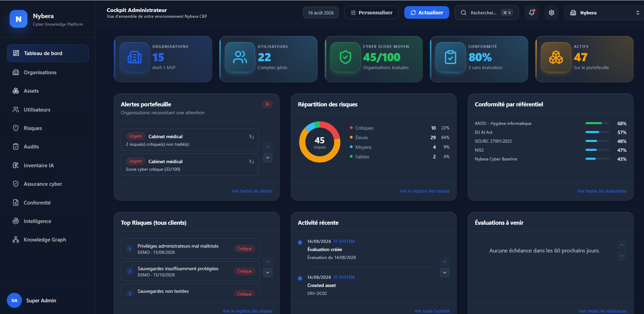644x314 pixels.
Task: Click the EU AI Act progress bar
Action: click(597, 132)
